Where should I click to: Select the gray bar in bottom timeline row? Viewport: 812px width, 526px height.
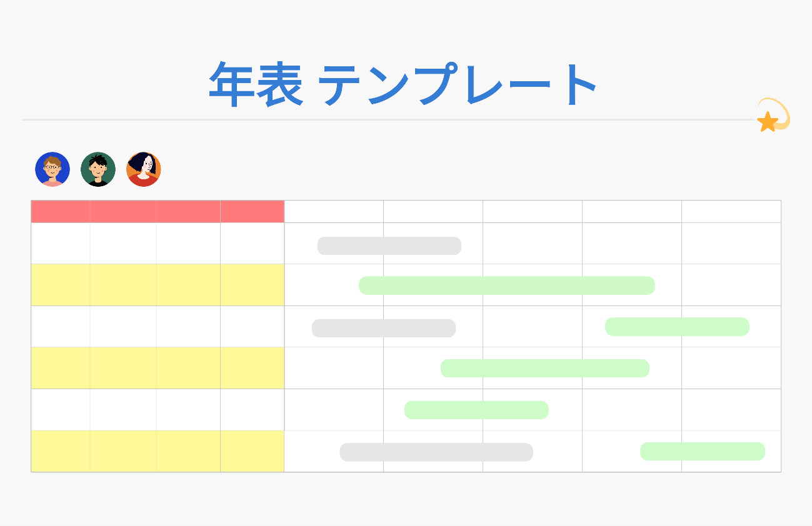point(436,452)
